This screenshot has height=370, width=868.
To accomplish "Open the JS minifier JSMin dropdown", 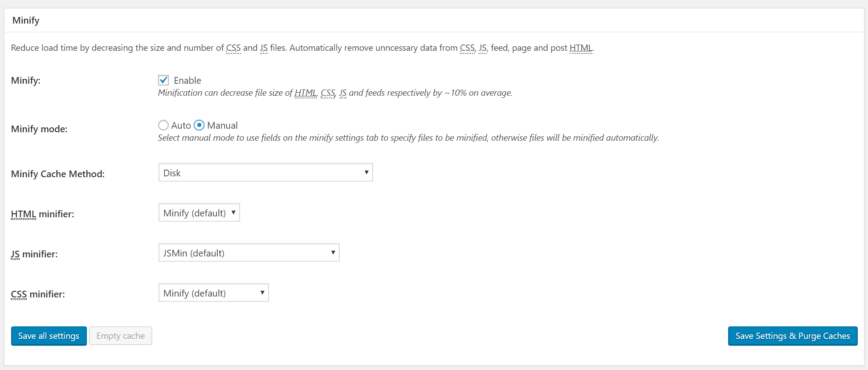I will tap(249, 252).
